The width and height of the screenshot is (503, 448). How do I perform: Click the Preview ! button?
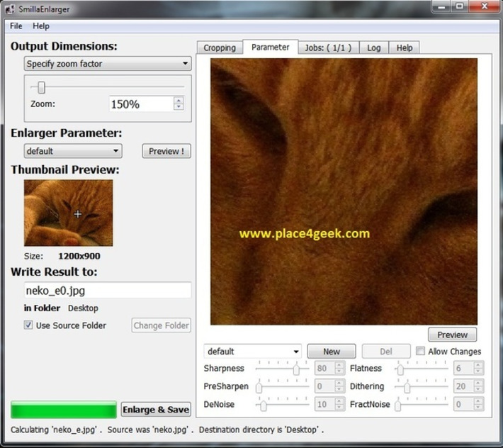click(x=166, y=151)
